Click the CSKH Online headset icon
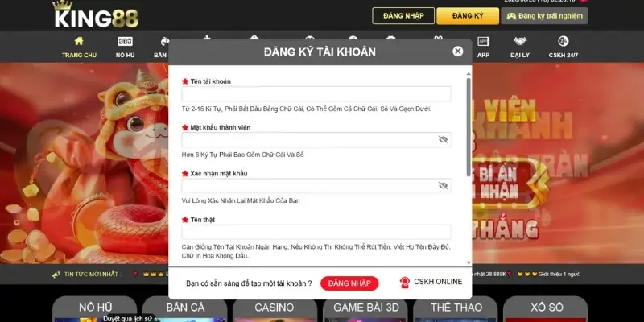Viewport: 644px width, 322px height. [x=405, y=283]
